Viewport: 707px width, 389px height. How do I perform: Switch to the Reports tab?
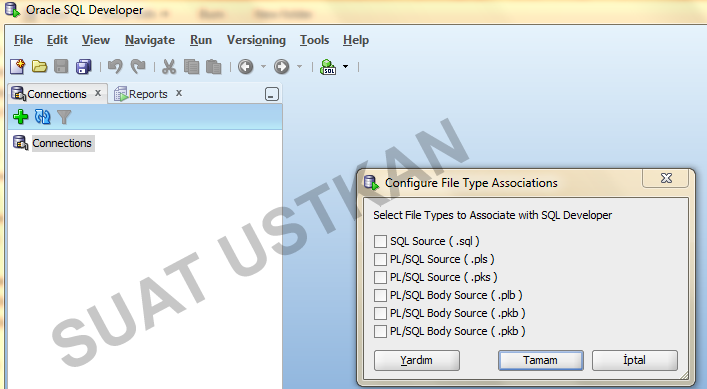[148, 94]
